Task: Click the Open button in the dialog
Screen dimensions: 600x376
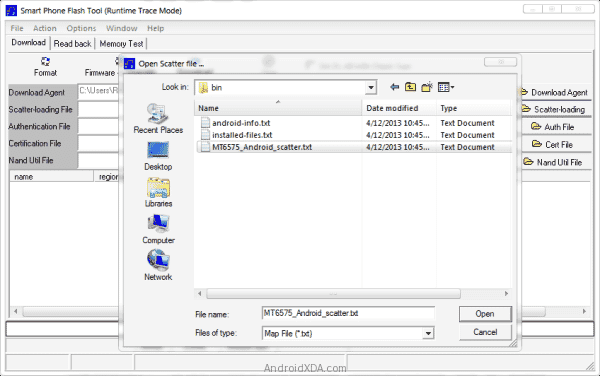Action: pos(485,314)
